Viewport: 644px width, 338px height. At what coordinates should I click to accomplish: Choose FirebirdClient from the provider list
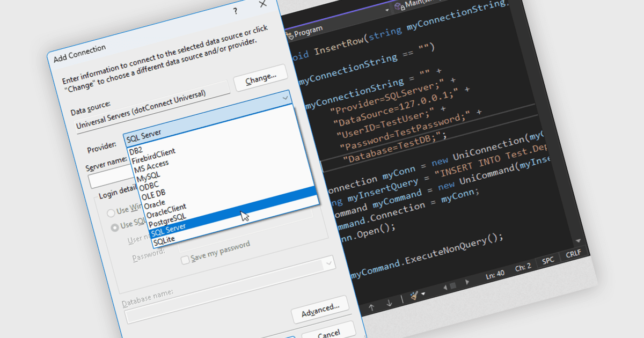(x=153, y=156)
